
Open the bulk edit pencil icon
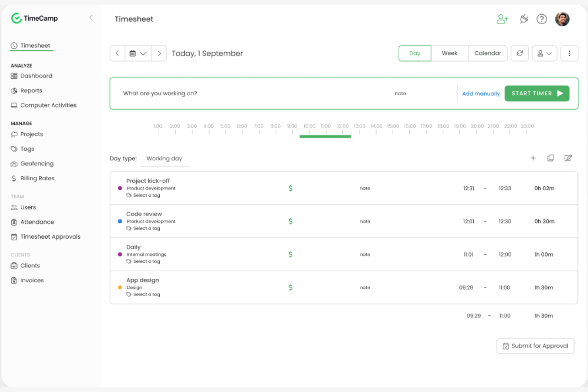coord(568,158)
